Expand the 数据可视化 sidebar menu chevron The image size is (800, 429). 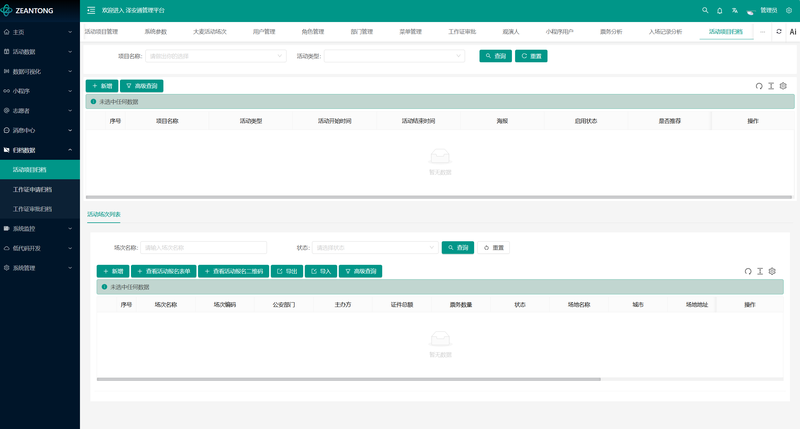click(x=70, y=71)
